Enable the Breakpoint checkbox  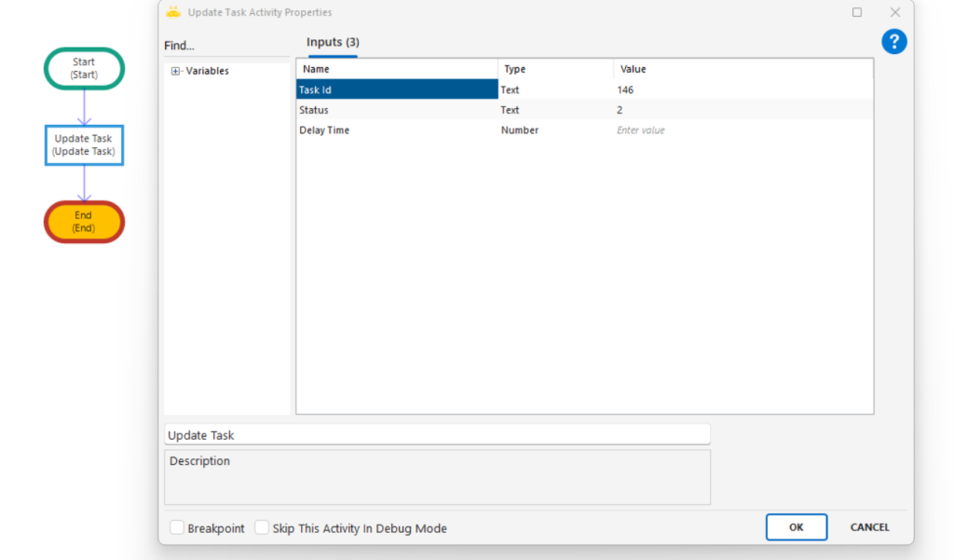[x=177, y=527]
